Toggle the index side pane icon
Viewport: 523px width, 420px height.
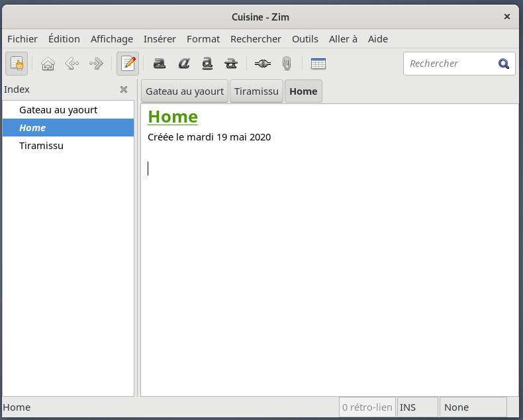pyautogui.click(x=17, y=64)
